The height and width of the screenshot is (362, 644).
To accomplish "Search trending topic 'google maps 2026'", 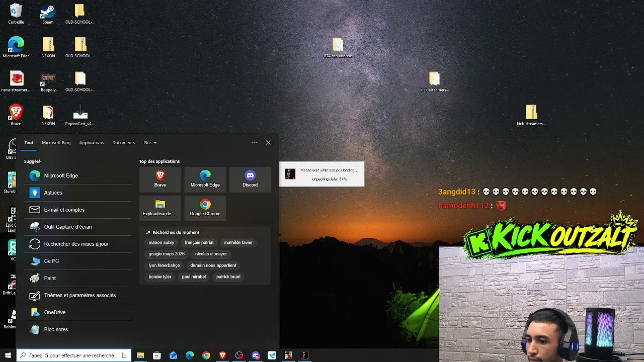I will coord(167,254).
